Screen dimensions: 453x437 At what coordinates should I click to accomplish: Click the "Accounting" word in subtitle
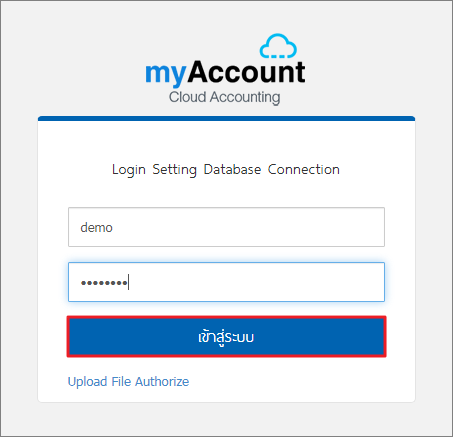tap(245, 98)
